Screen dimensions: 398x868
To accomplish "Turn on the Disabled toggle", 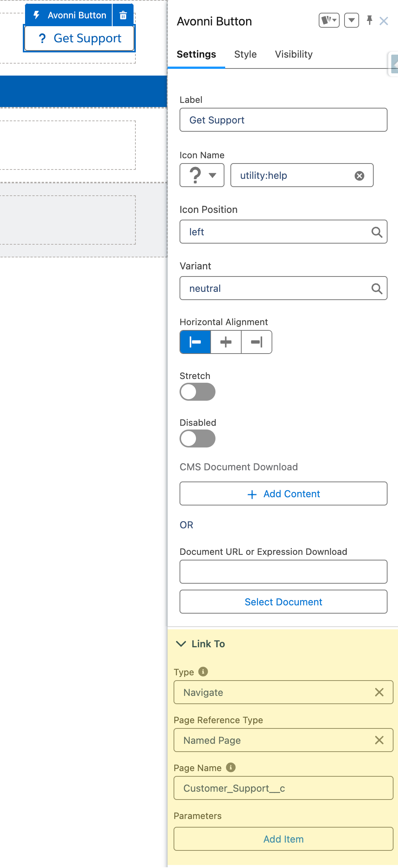I will click(x=198, y=439).
